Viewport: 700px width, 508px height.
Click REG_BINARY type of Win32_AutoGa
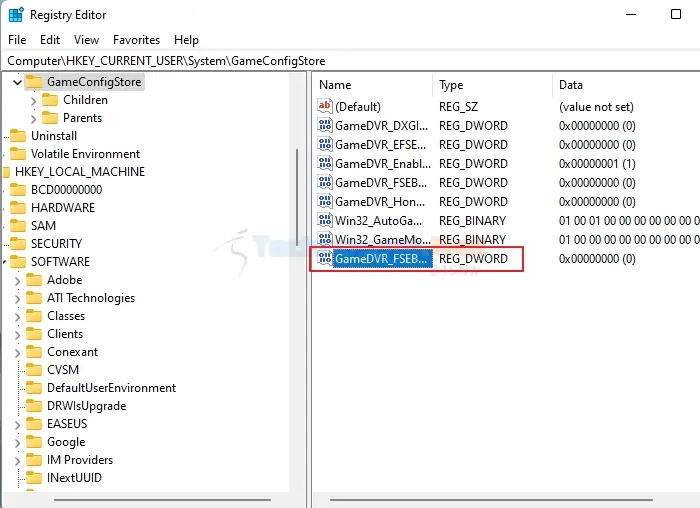click(472, 221)
